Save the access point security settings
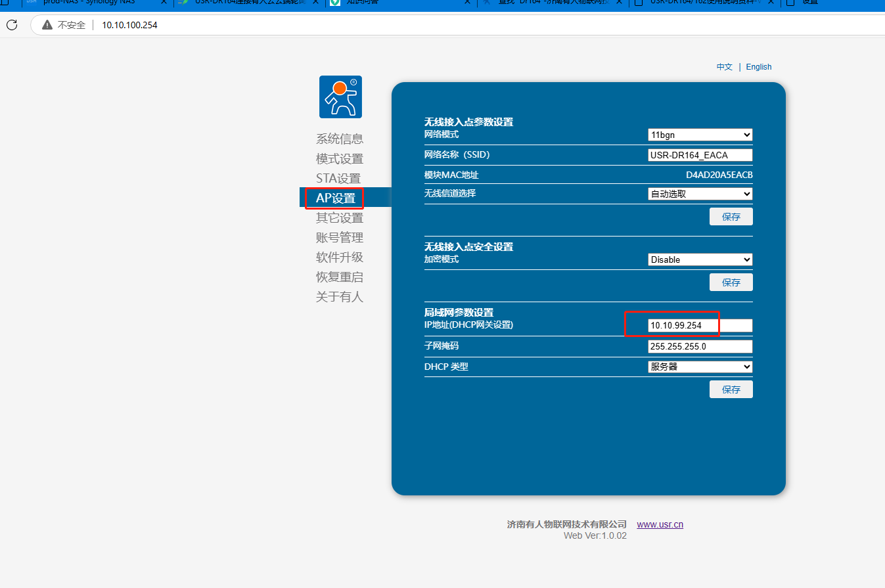885x588 pixels. click(x=731, y=283)
